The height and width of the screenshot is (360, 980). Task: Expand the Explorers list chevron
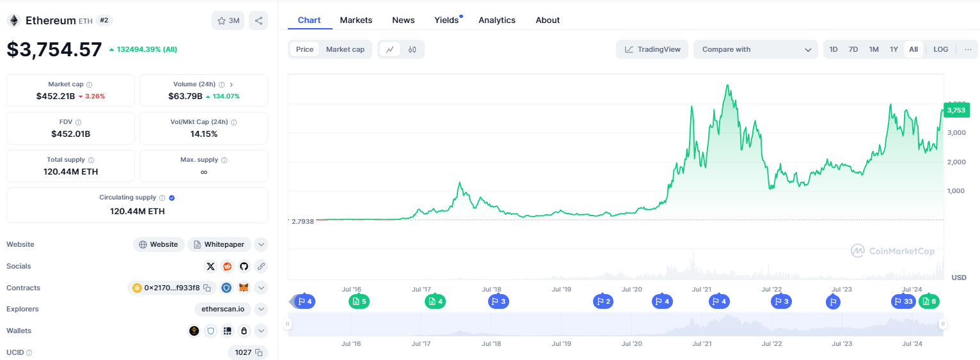coord(261,309)
